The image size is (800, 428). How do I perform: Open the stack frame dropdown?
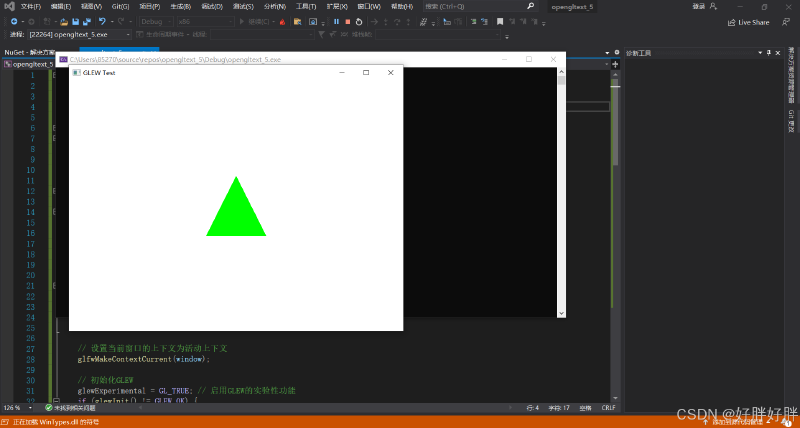[438, 35]
